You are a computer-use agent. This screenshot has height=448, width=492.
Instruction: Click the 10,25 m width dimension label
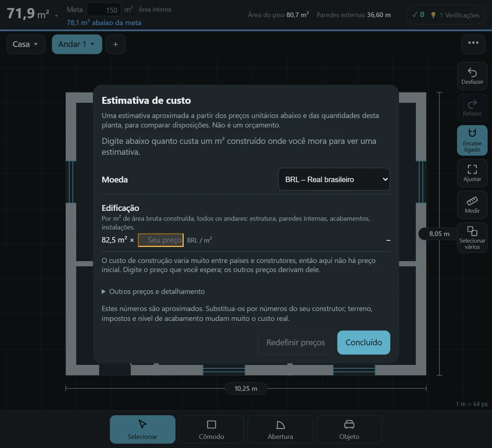coord(246,389)
